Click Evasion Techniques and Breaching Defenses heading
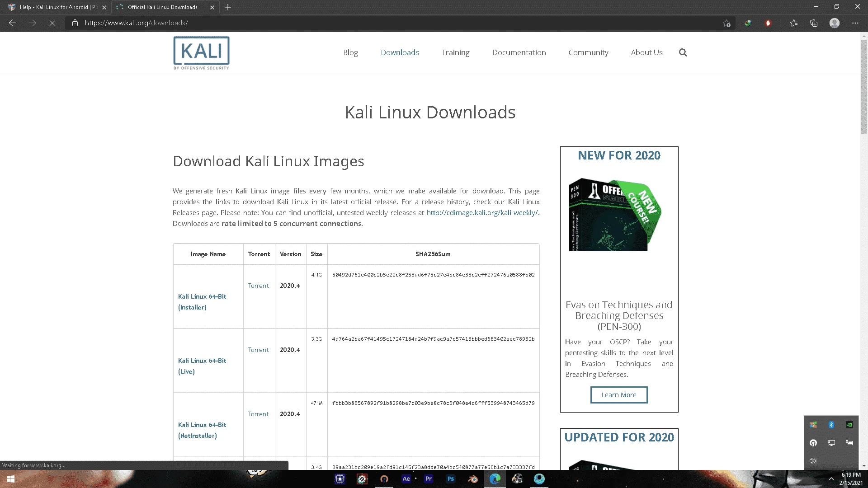The width and height of the screenshot is (868, 488). pyautogui.click(x=619, y=315)
